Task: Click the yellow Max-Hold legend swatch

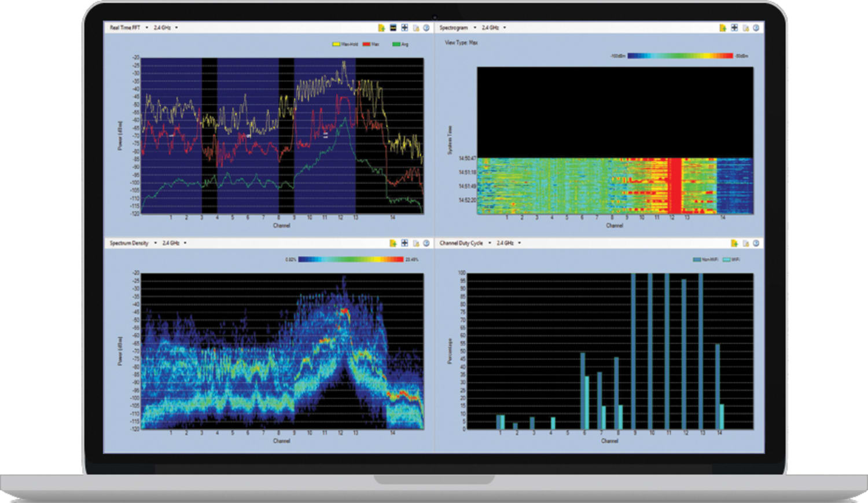Action: (x=336, y=44)
